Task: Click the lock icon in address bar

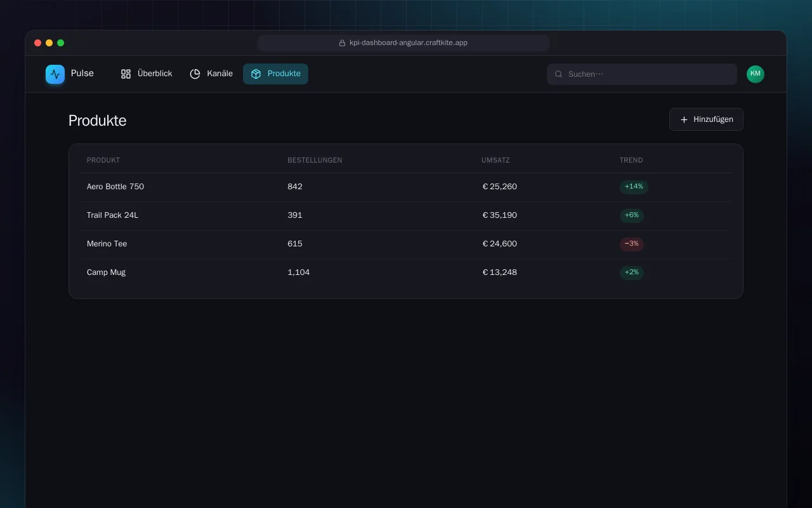Action: (342, 43)
